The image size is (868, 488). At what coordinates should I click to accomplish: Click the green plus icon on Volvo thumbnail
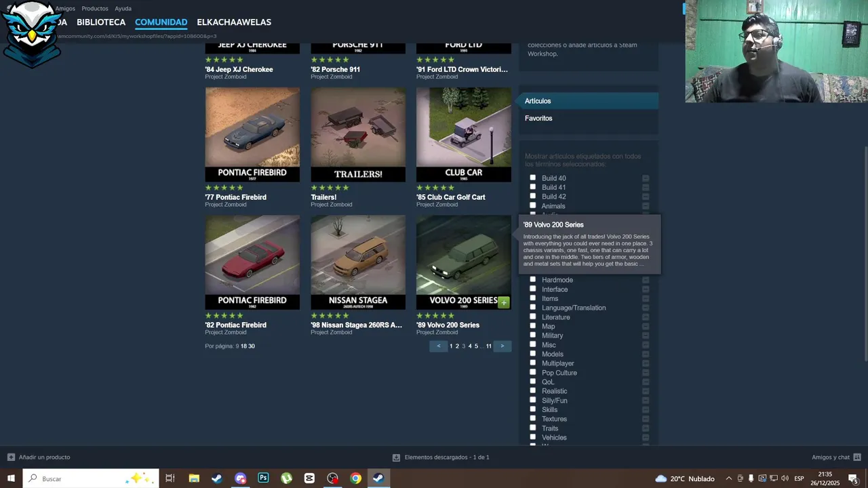coord(503,302)
